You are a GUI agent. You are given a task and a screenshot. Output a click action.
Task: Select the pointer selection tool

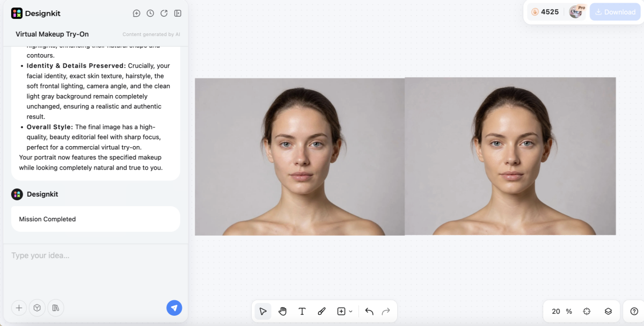click(263, 311)
